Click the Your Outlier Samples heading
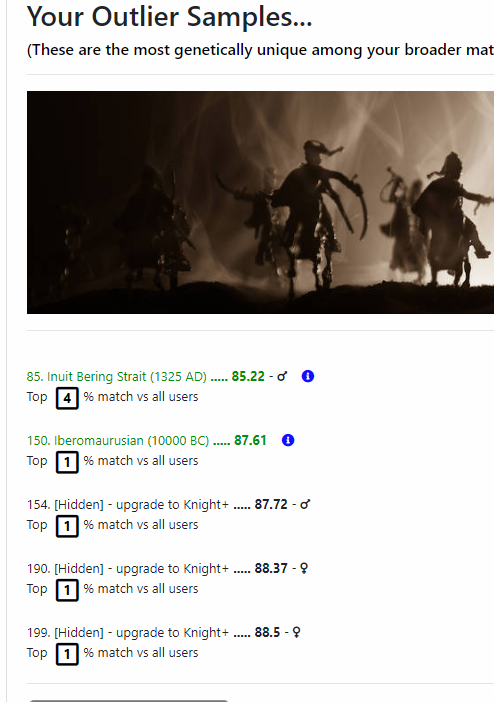The width and height of the screenshot is (494, 702). click(x=169, y=17)
